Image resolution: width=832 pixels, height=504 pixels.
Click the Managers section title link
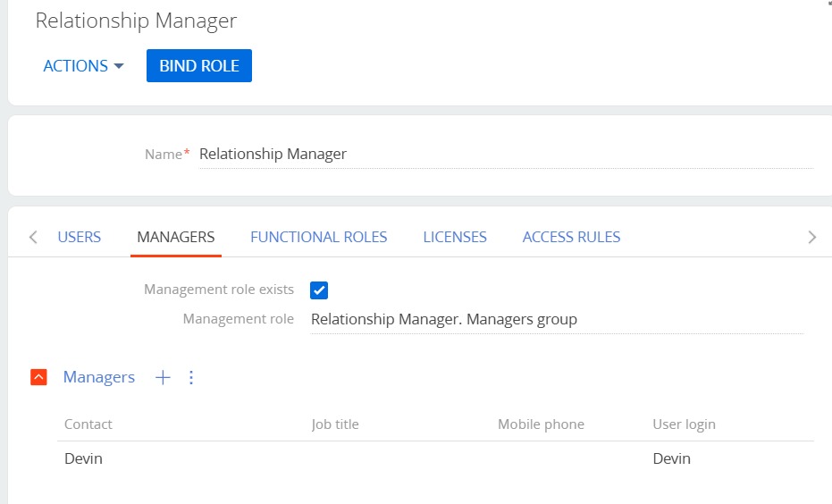(99, 377)
